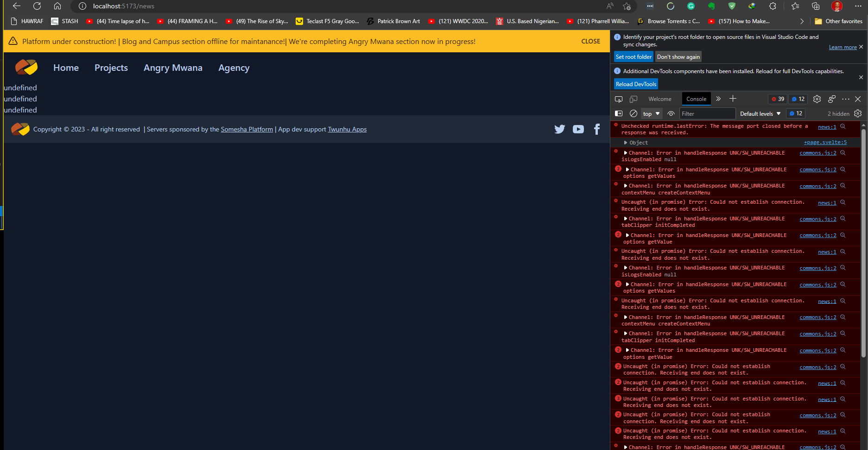
Task: Open the site's Facebook page icon
Action: [597, 129]
